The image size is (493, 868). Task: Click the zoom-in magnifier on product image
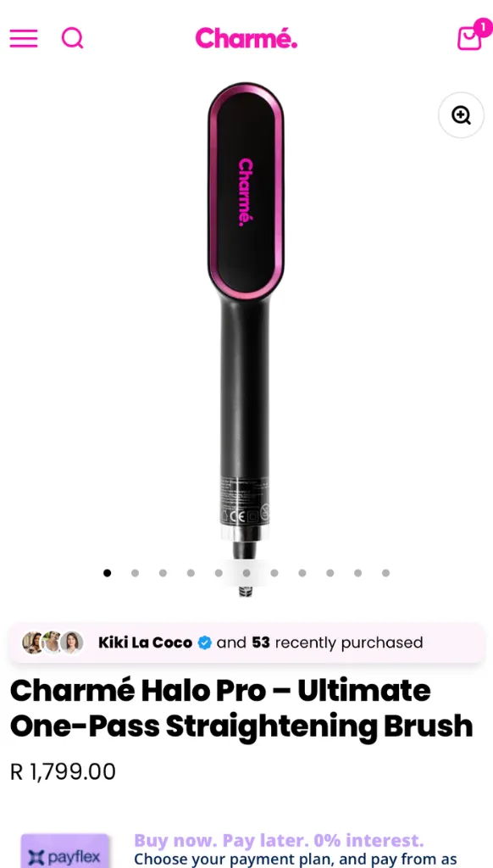click(x=461, y=115)
